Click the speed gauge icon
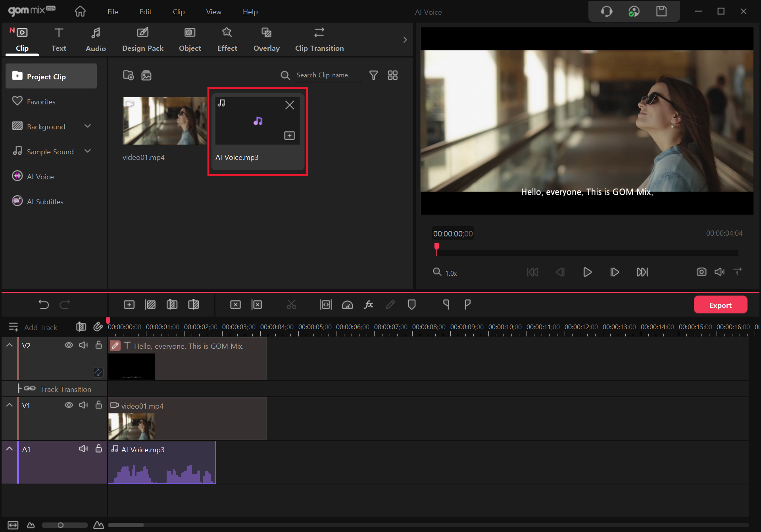This screenshot has height=532, width=761. pyautogui.click(x=347, y=305)
